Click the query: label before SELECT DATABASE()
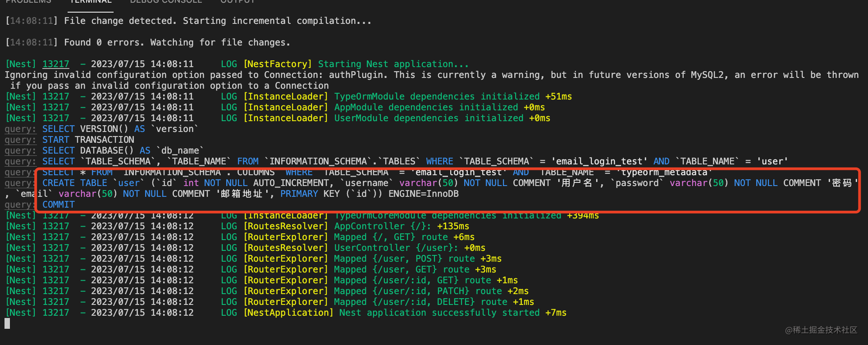The width and height of the screenshot is (868, 345). pyautogui.click(x=20, y=151)
